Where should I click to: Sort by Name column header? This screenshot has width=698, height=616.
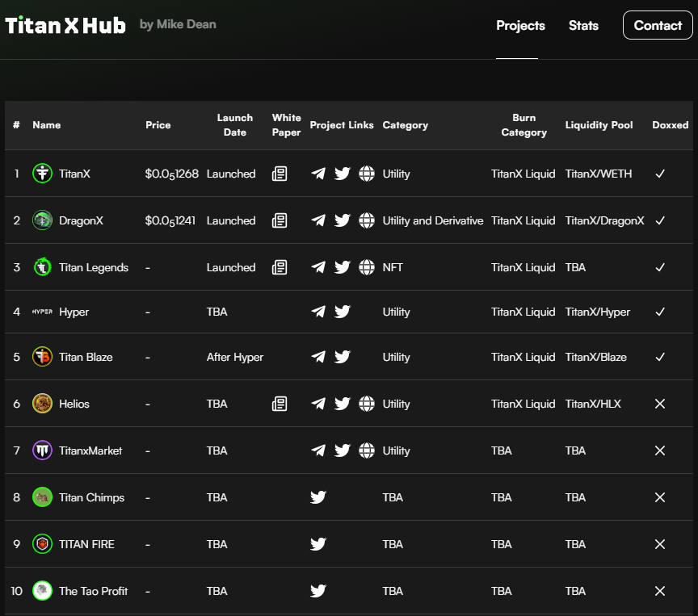coord(47,125)
